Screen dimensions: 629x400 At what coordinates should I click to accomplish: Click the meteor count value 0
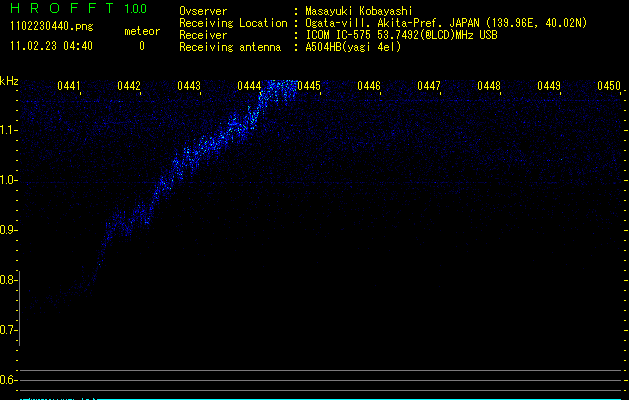142,46
